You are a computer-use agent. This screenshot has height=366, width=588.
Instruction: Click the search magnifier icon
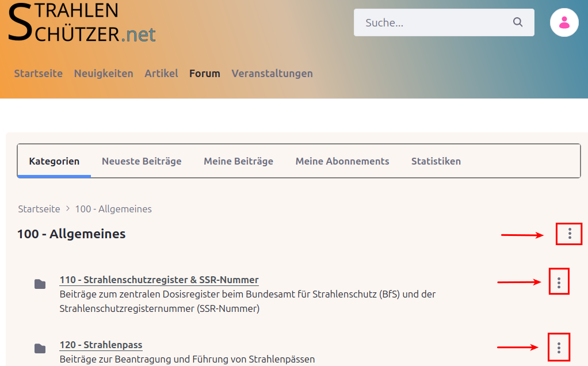(x=517, y=22)
